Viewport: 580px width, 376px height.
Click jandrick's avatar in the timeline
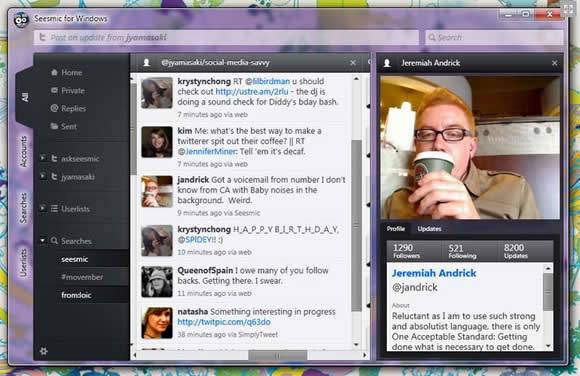click(157, 191)
